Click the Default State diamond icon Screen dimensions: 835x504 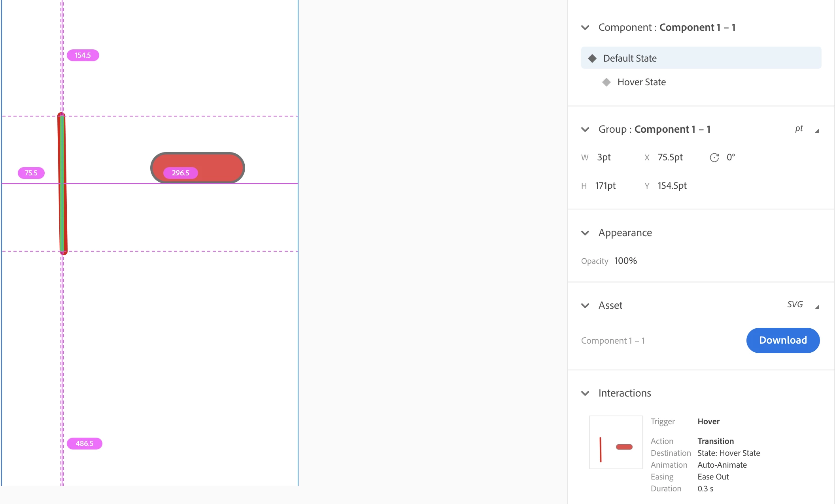pos(592,58)
